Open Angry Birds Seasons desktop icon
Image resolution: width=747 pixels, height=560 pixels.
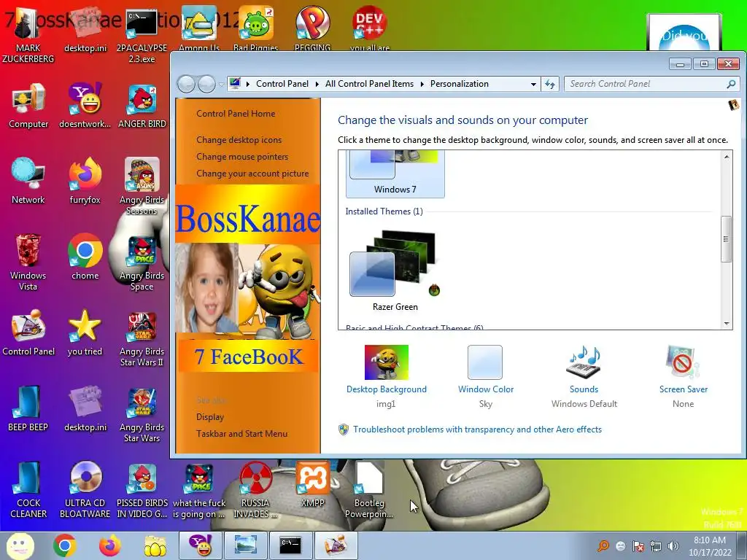pos(142,186)
